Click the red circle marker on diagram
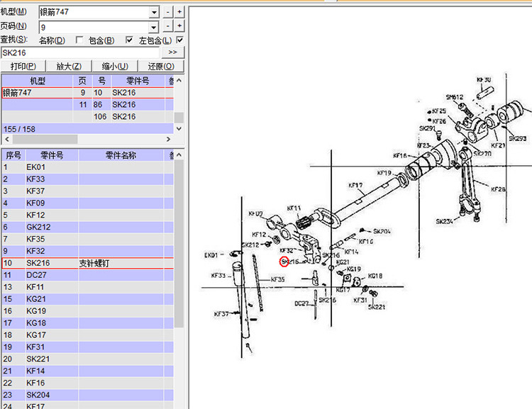 (285, 262)
